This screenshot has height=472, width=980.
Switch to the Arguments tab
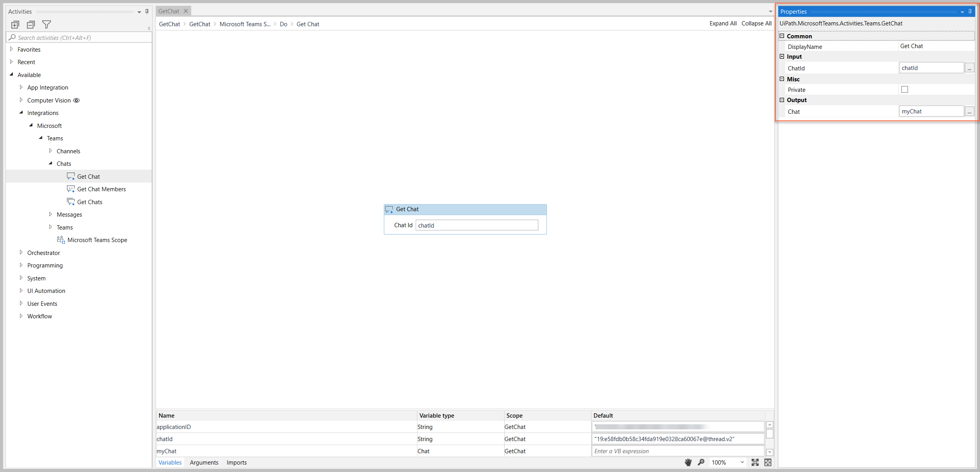204,462
